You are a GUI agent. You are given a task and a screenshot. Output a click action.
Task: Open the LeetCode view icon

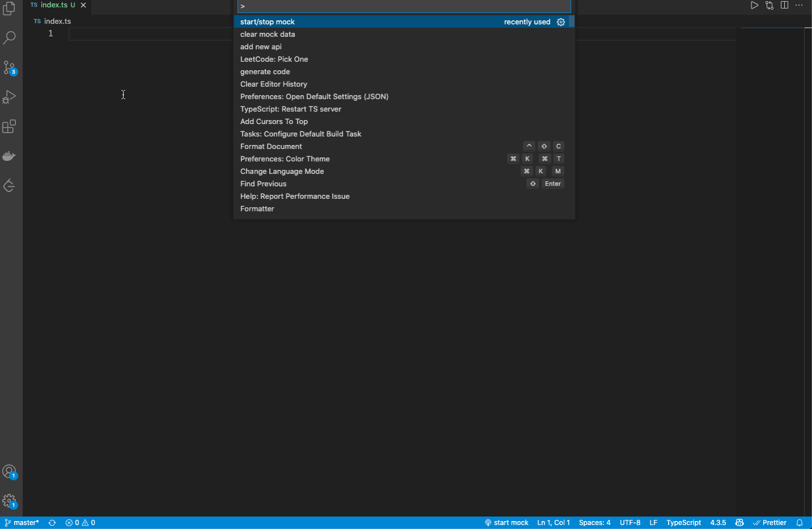[9, 185]
